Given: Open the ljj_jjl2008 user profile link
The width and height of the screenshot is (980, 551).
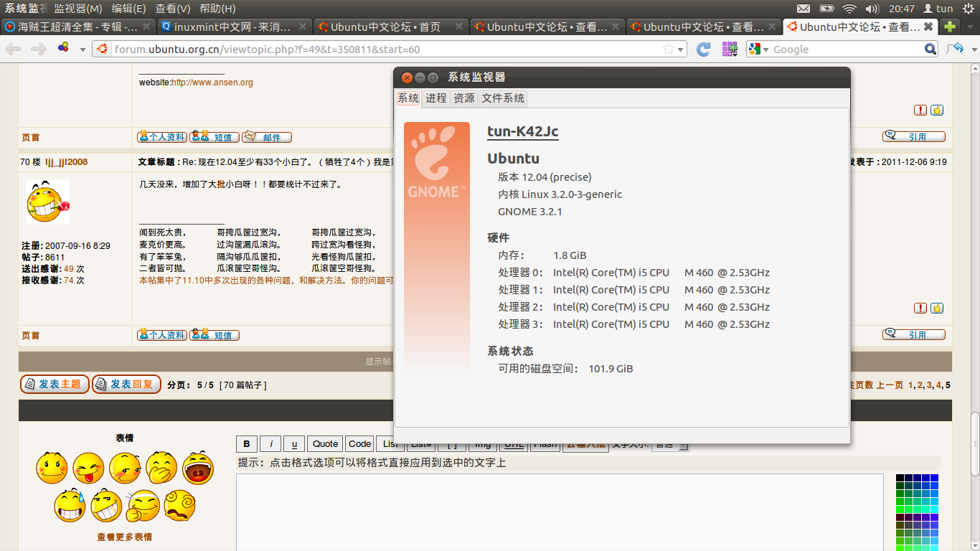Looking at the screenshot, I should coord(66,162).
